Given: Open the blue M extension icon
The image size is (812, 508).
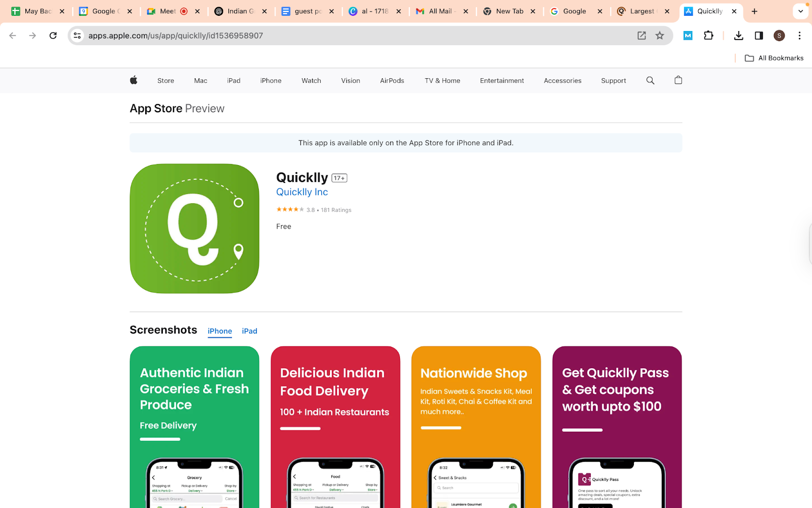Looking at the screenshot, I should point(688,36).
